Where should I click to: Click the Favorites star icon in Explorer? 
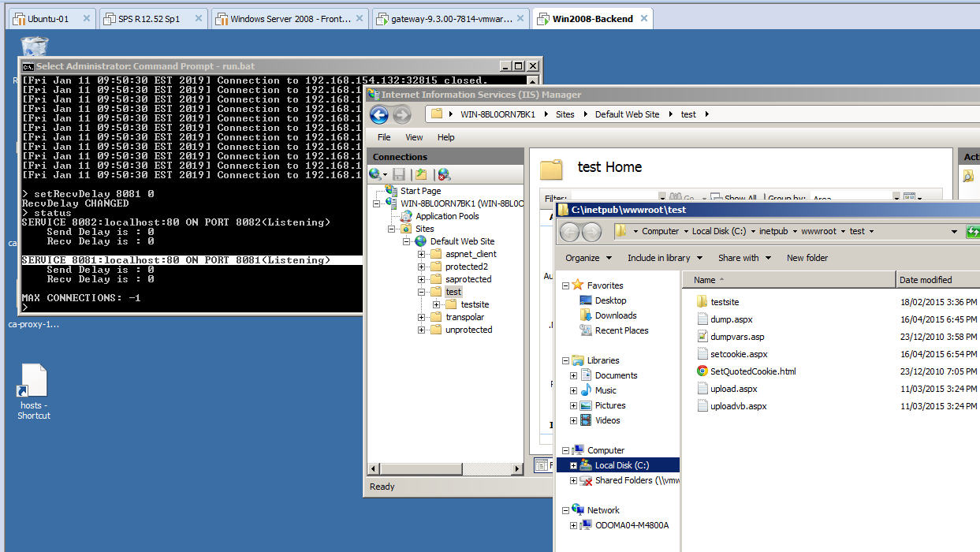(578, 285)
